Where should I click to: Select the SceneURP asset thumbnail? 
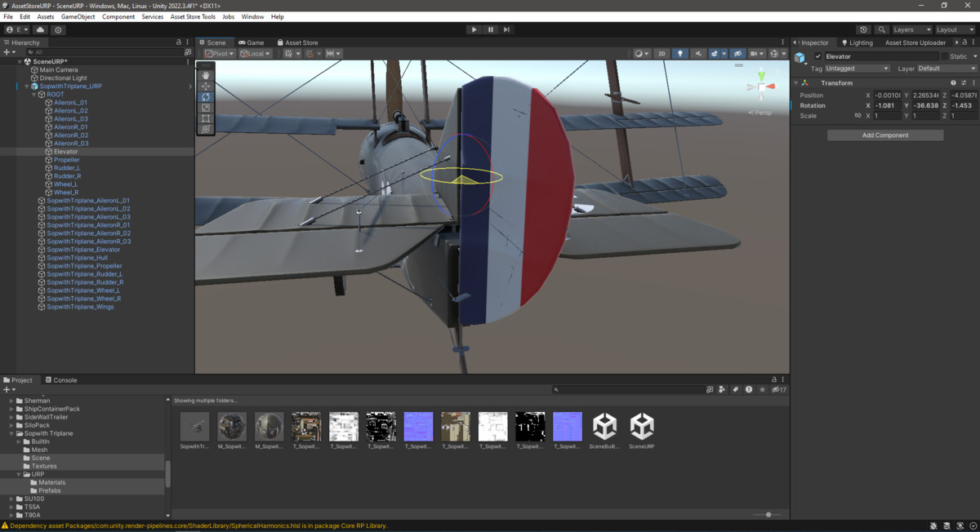pos(641,426)
